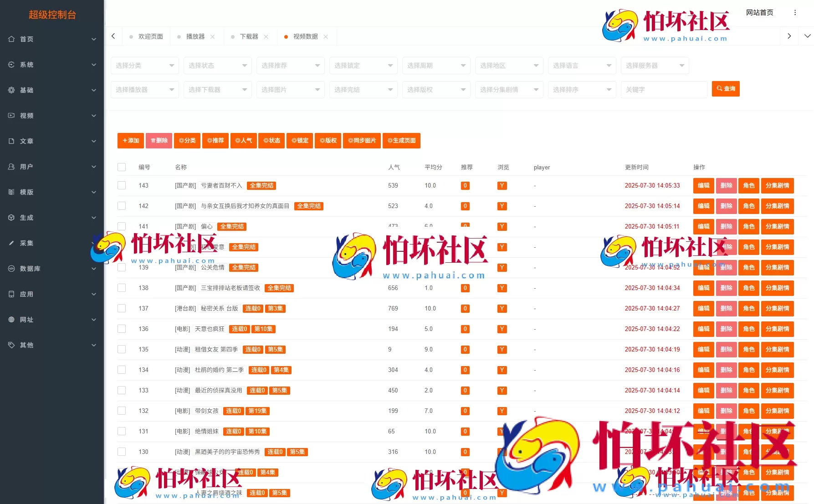Screen dimensions: 814x504
Task: Open the 网站首页 menu item
Action: pos(759,13)
